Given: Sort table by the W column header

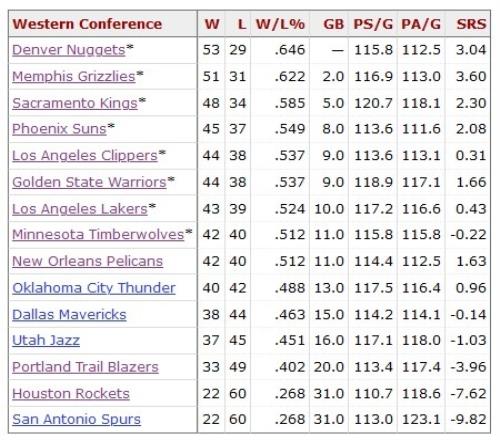Looking at the screenshot, I should (212, 24).
